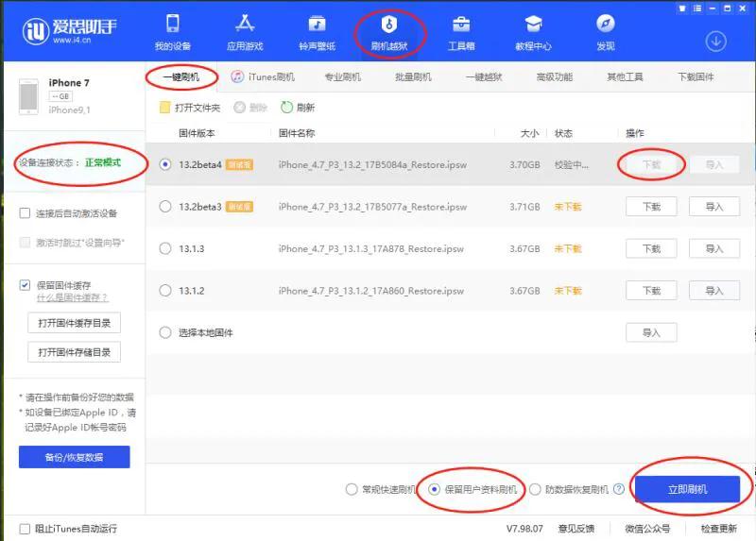Screen dimensions: 756x541
Task: Switch to 批量刷机 tab
Action: (x=413, y=76)
